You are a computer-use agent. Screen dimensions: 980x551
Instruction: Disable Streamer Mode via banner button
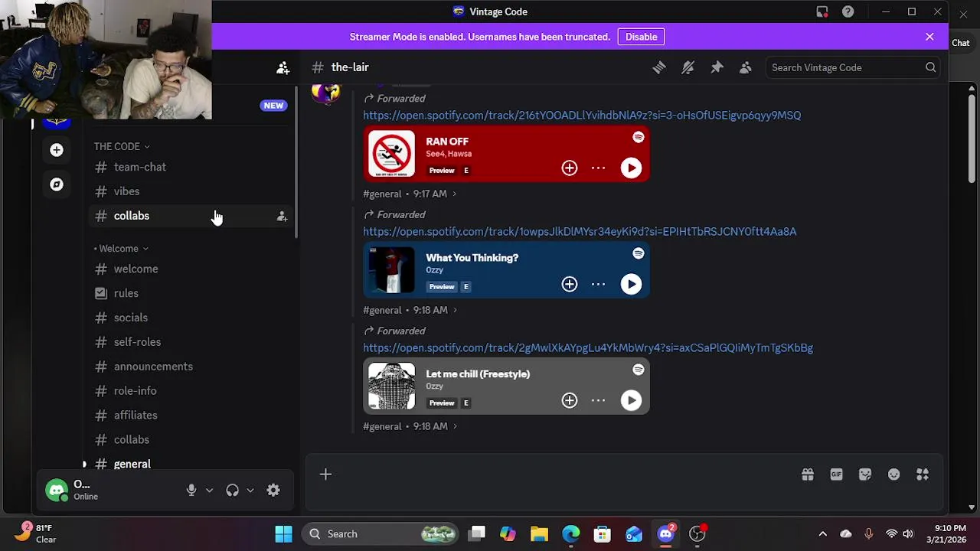coord(641,37)
